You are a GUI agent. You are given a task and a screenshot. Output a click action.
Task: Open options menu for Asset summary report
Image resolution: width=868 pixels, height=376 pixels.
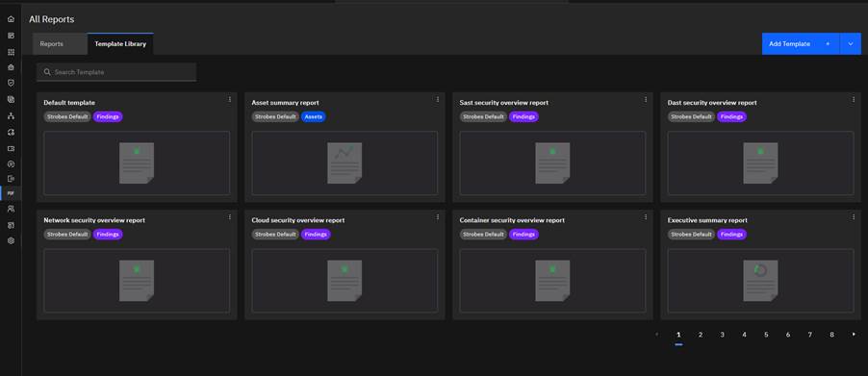point(437,100)
